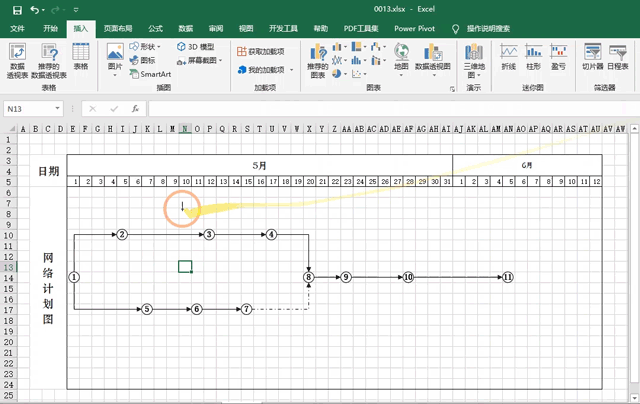Viewport: 640px width, 404px height.
Task: Select the 日期 label cell
Action: pyautogui.click(x=48, y=171)
